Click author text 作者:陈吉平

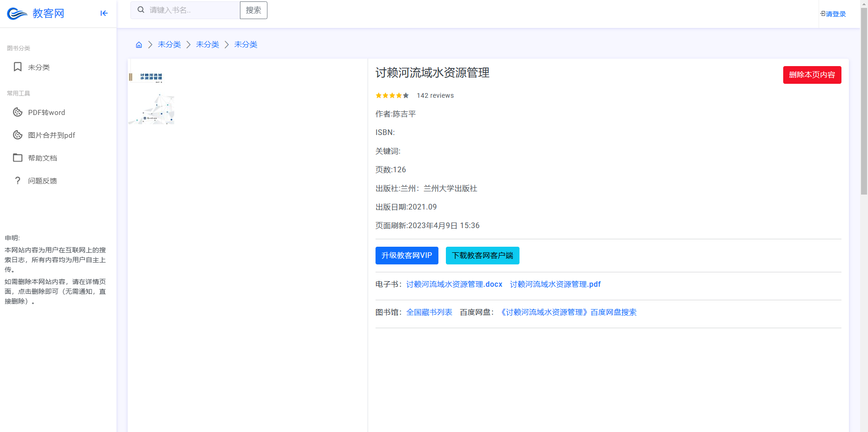[396, 114]
